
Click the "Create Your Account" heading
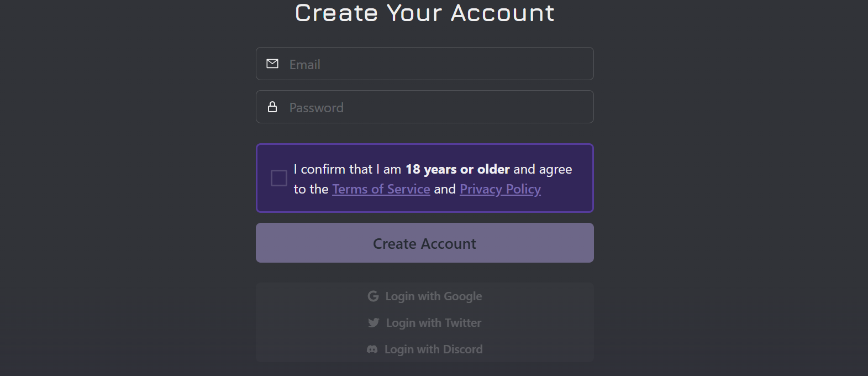point(425,13)
